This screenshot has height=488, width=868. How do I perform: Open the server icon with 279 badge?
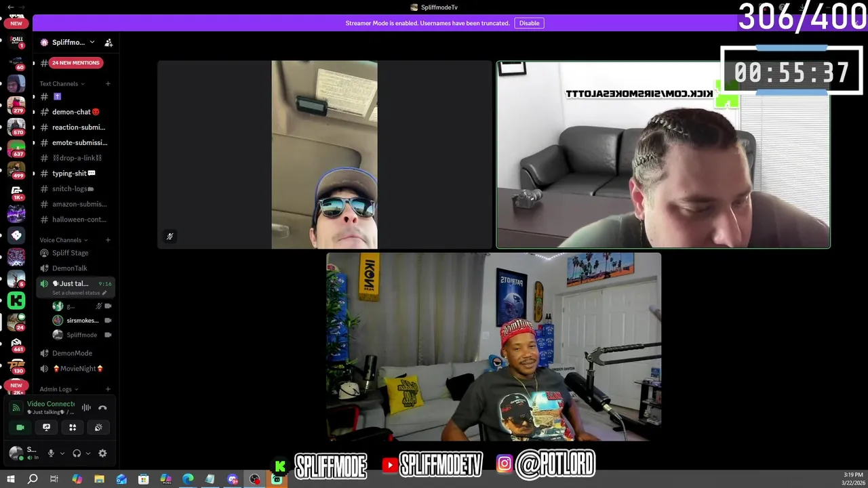[x=16, y=105]
